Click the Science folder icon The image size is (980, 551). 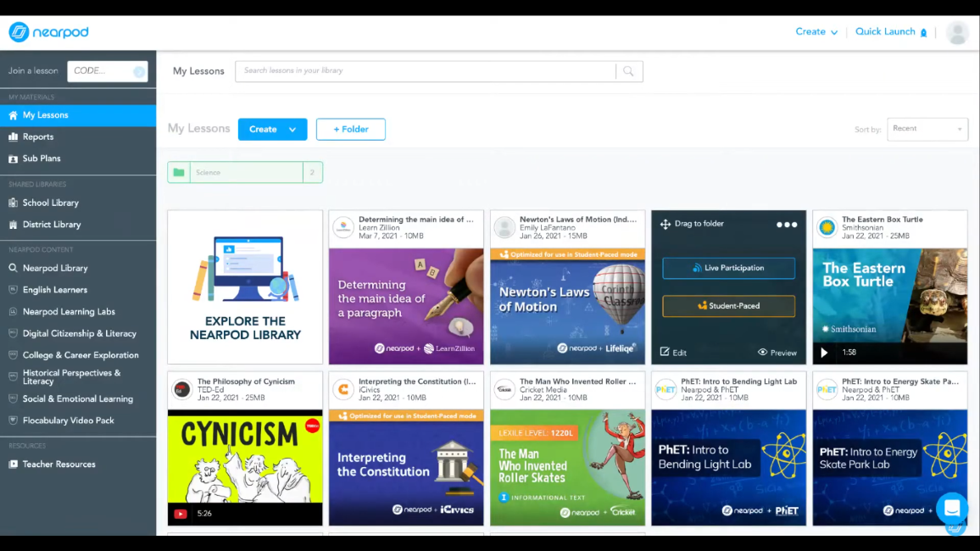point(179,172)
